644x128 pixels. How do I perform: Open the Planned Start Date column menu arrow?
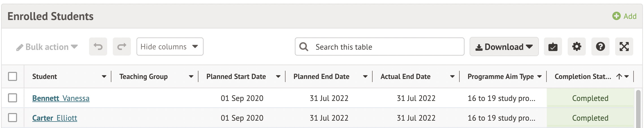click(278, 76)
